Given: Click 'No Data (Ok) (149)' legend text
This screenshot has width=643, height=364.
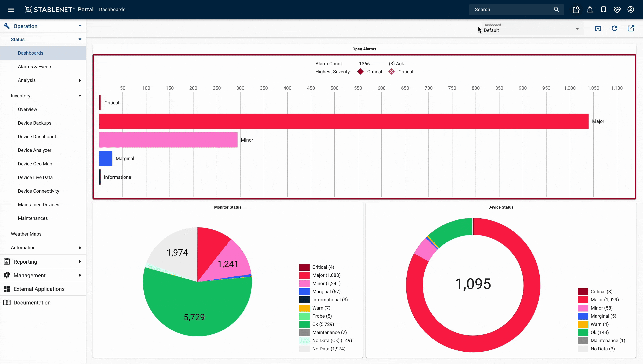Looking at the screenshot, I should [332, 340].
